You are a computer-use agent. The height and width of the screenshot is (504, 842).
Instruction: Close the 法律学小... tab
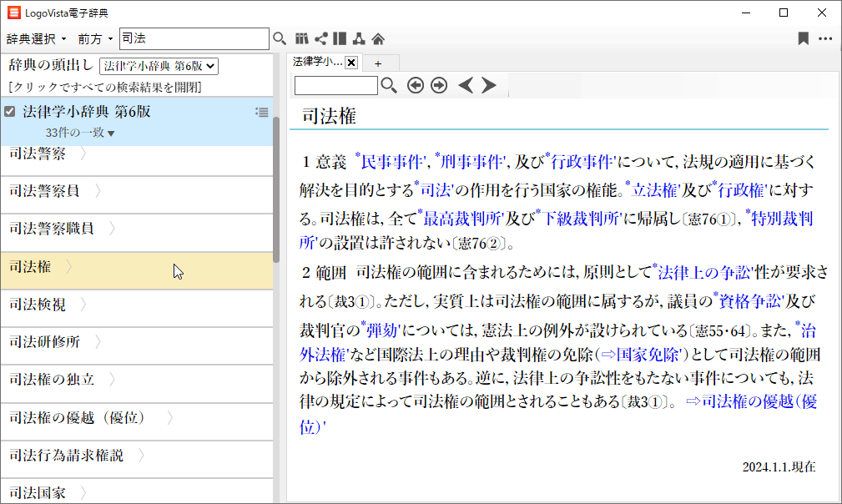(351, 63)
